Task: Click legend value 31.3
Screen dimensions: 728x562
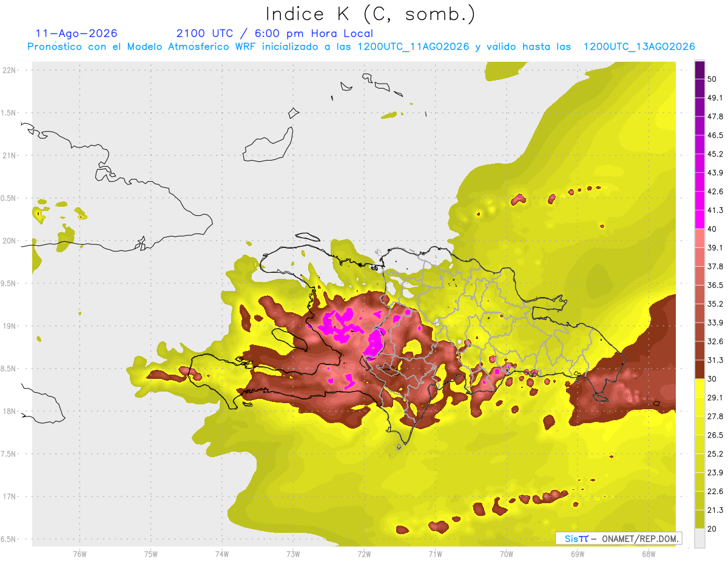Action: tap(715, 360)
